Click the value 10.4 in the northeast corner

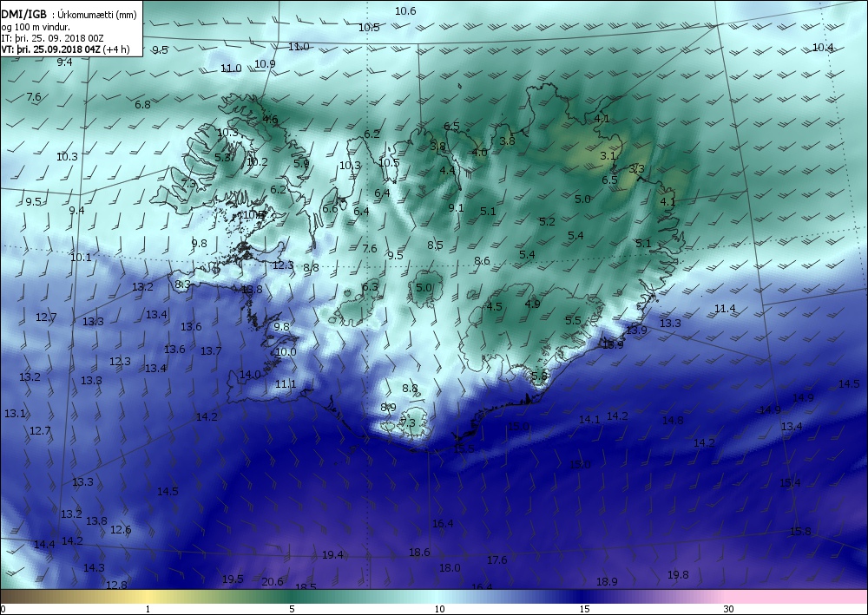tap(823, 47)
